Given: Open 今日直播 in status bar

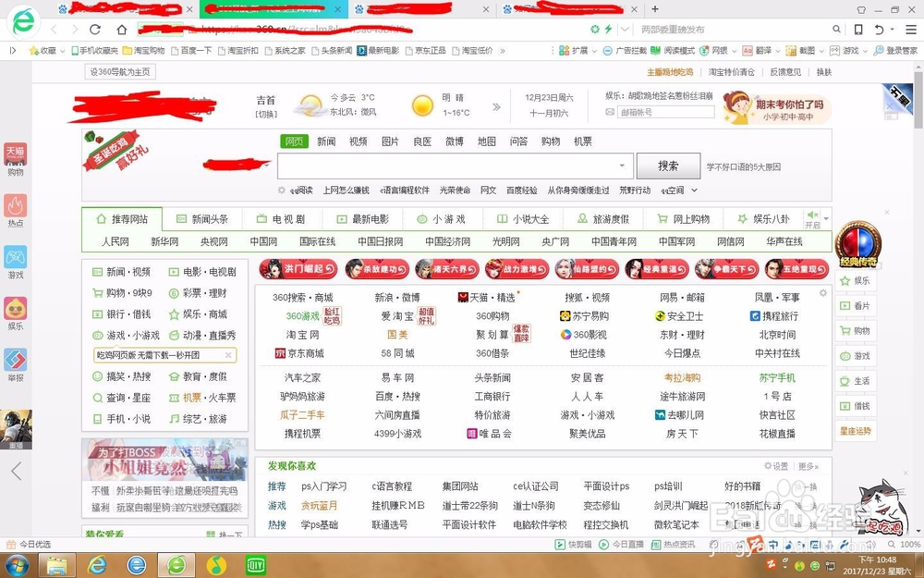Looking at the screenshot, I should point(622,545).
